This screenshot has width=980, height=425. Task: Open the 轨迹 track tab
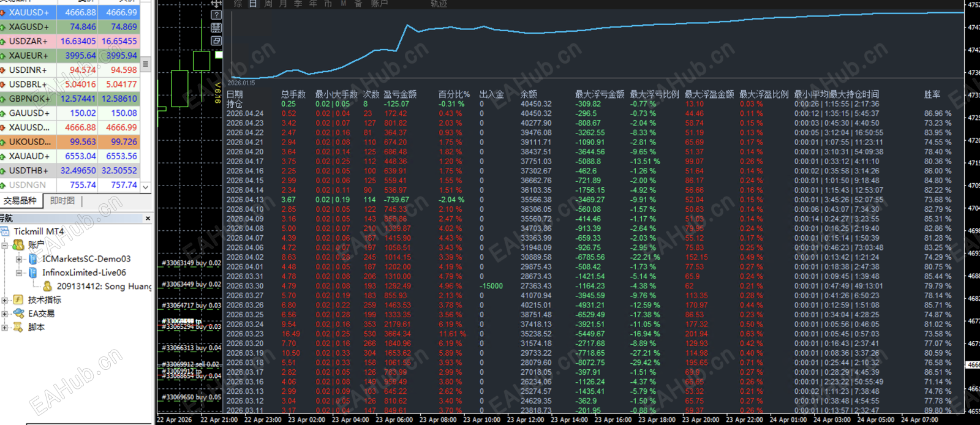439,4
